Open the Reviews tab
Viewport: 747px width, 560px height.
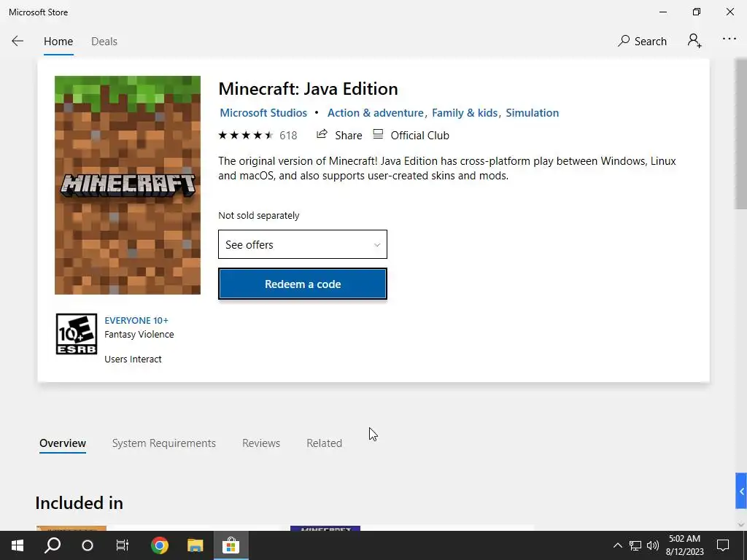point(261,443)
